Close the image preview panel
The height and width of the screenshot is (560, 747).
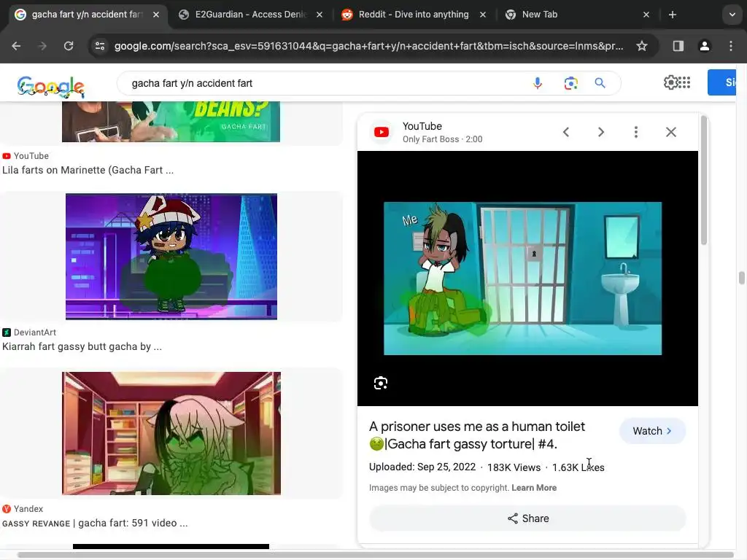point(671,132)
